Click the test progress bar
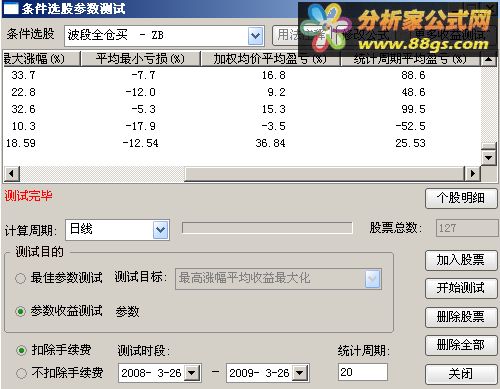This screenshot has width=500, height=389. tap(267, 228)
